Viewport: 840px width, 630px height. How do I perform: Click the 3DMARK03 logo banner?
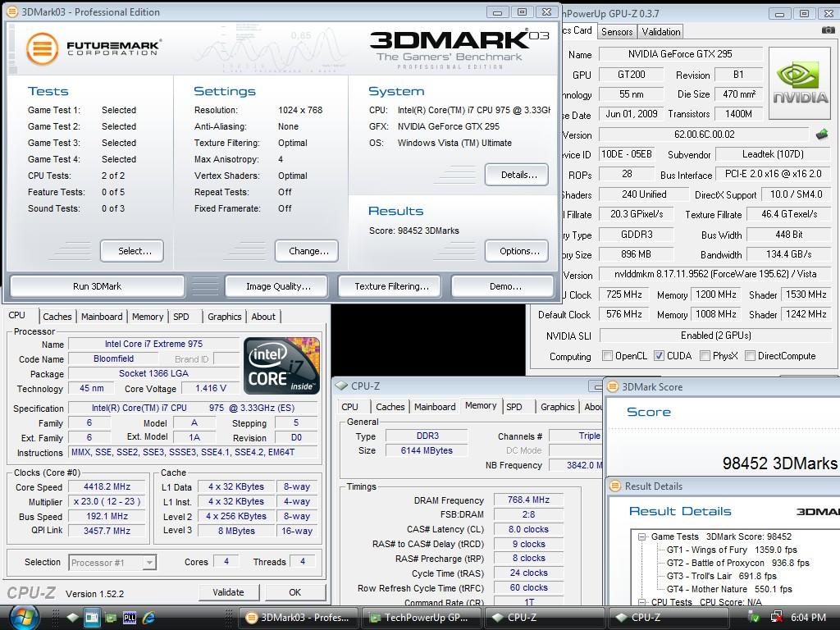[459, 48]
